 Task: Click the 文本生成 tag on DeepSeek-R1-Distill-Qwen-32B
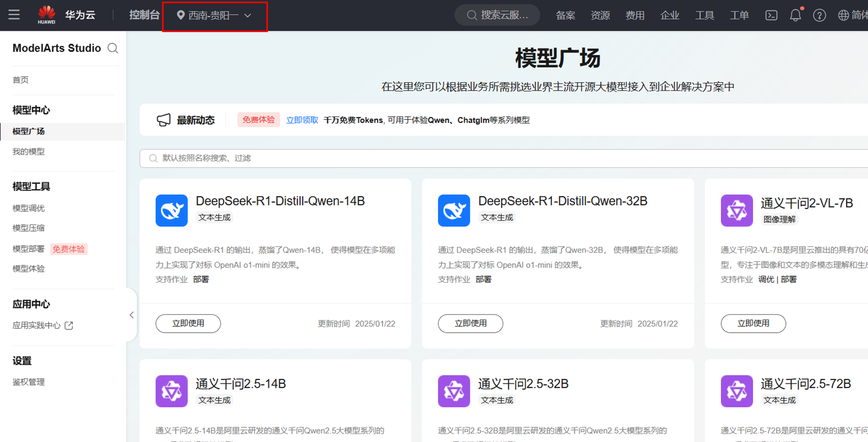[x=497, y=218]
